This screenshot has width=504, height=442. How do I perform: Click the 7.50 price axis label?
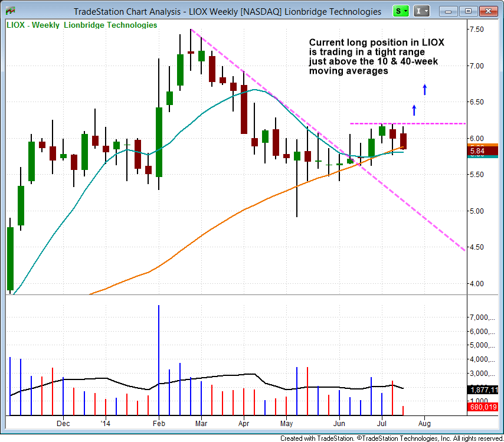476,30
